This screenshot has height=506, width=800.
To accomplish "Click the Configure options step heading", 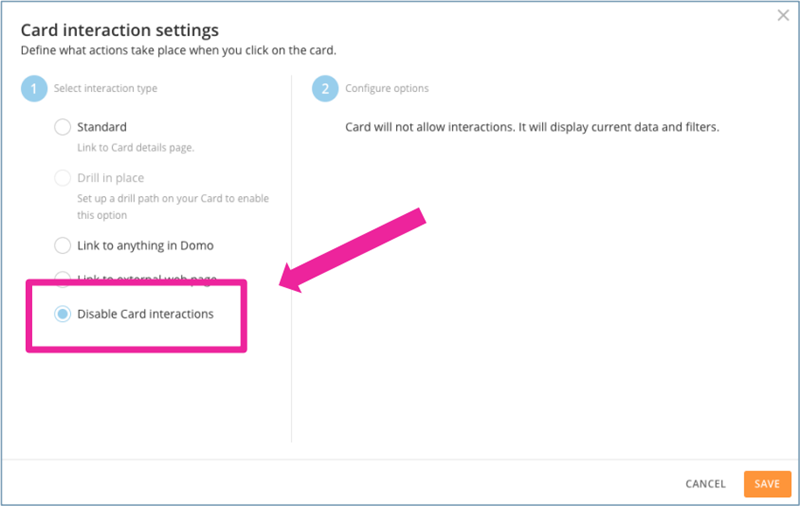I will pos(387,89).
